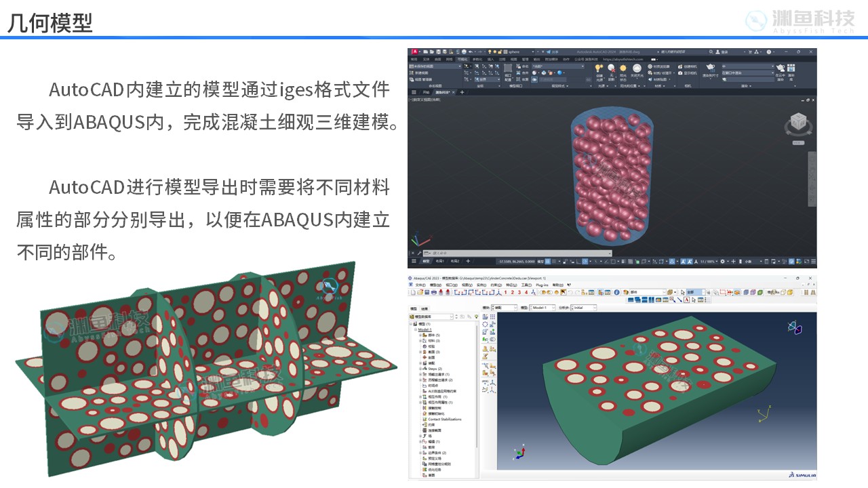Image resolution: width=868 pixels, height=488 pixels.
Task: Click the Abaqus query information icon
Action: pyautogui.click(x=617, y=292)
